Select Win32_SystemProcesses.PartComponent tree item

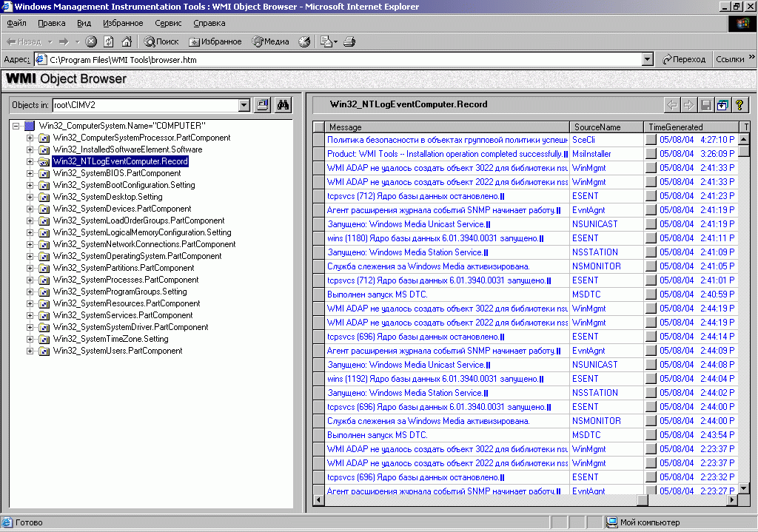pyautogui.click(x=126, y=280)
